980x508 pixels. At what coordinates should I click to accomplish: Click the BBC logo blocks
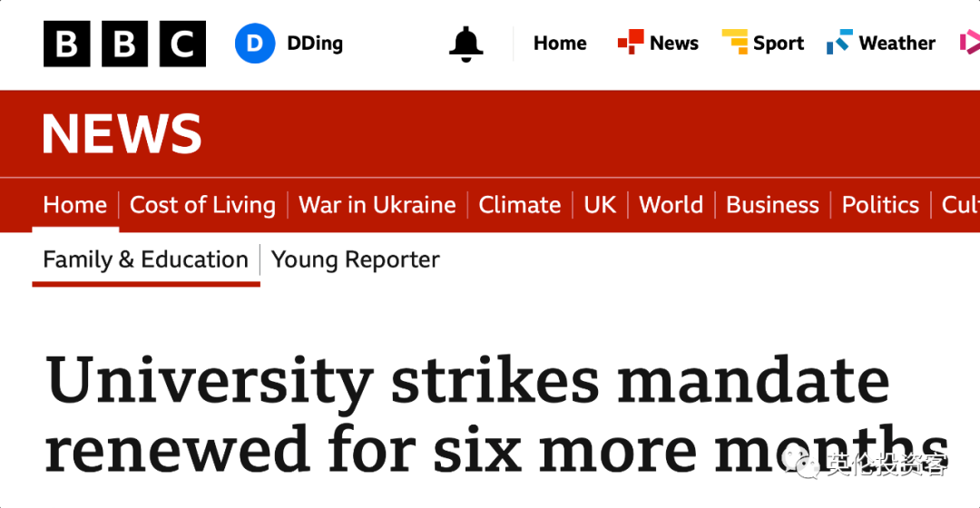pos(124,44)
